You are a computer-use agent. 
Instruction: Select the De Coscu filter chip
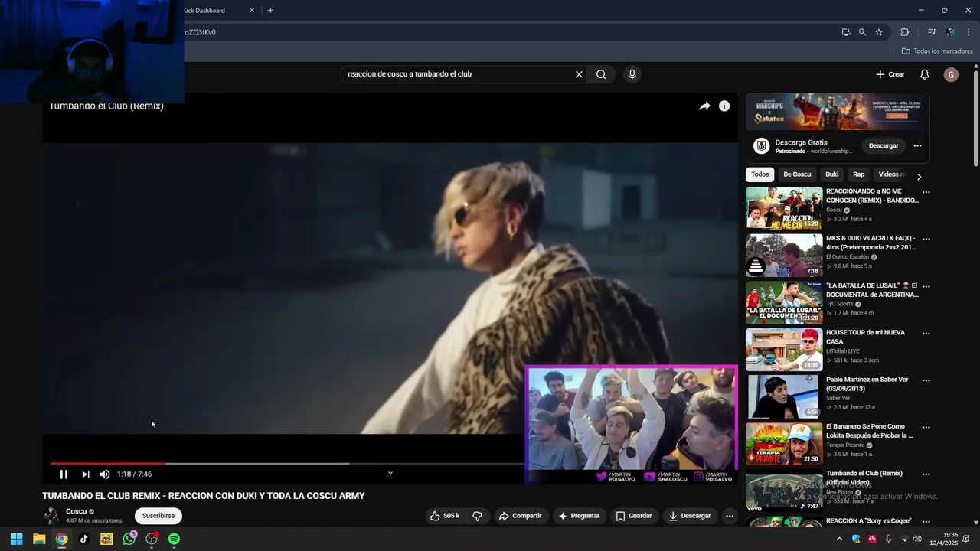[797, 174]
